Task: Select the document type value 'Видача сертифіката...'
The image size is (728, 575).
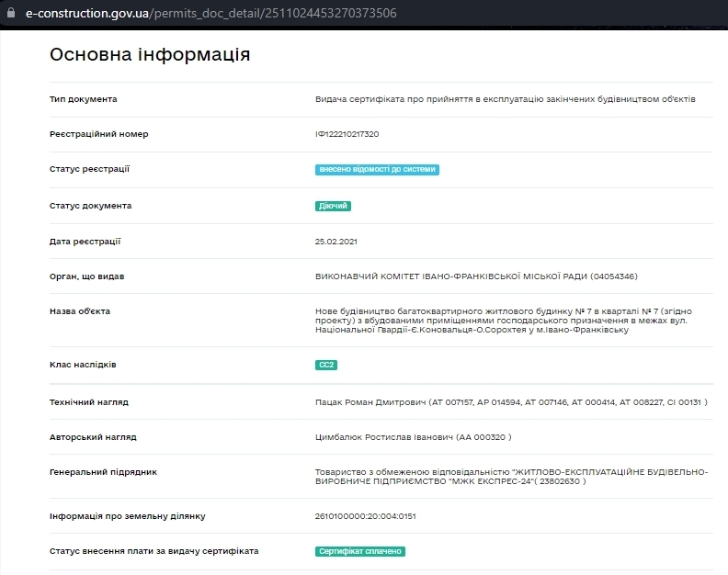Action: [506, 99]
